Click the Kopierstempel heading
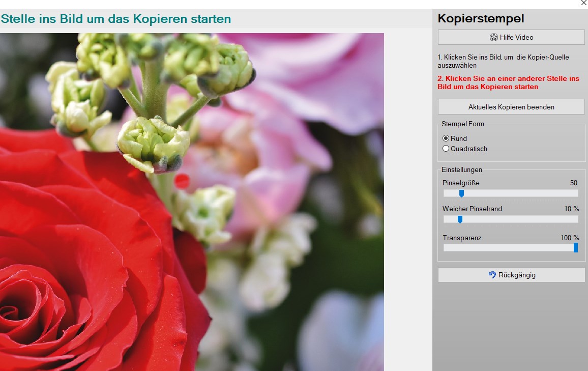Viewport: 588px width, 371px height. point(481,18)
